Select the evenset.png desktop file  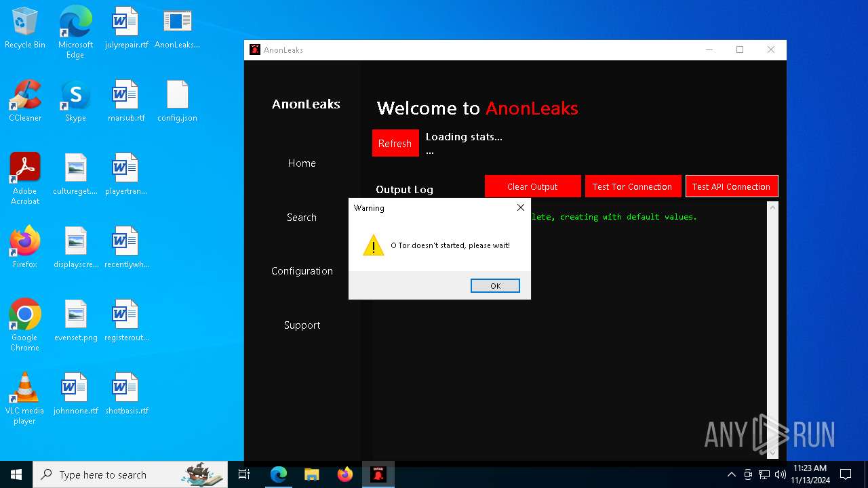pos(75,321)
